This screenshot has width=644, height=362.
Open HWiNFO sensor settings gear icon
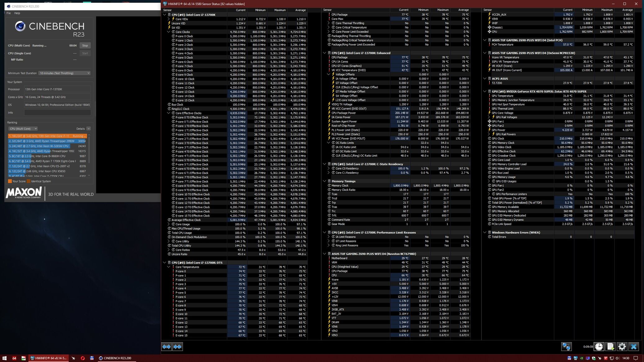coord(622,346)
